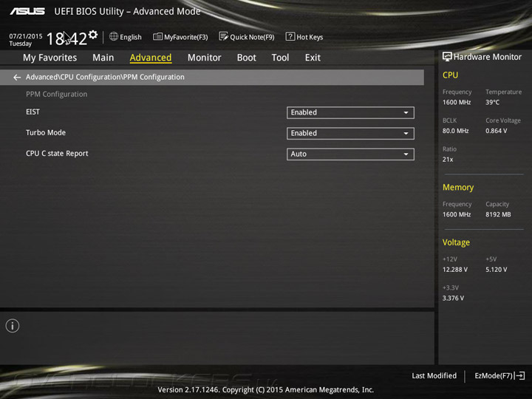
Task: Open the Monitor tab
Action: coord(204,58)
